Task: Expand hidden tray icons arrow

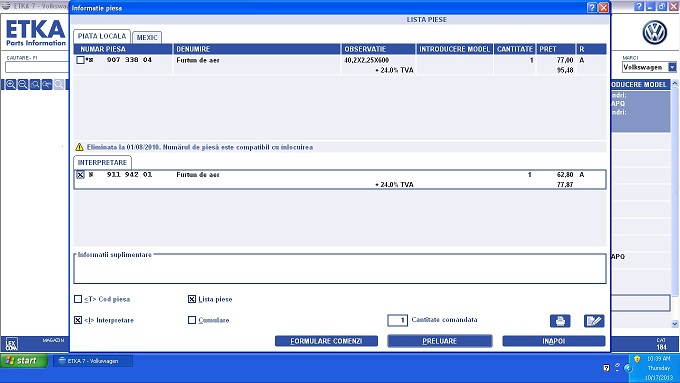Action: pyautogui.click(x=628, y=368)
